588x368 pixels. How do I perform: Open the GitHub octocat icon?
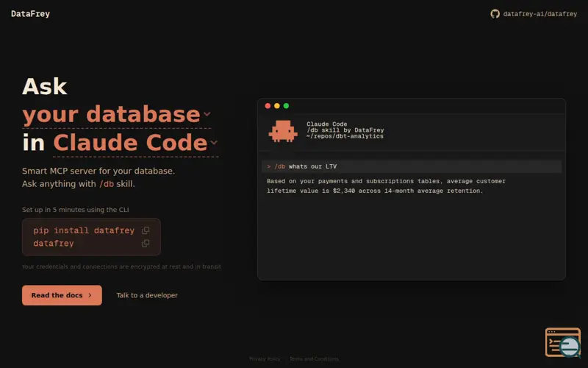(495, 14)
